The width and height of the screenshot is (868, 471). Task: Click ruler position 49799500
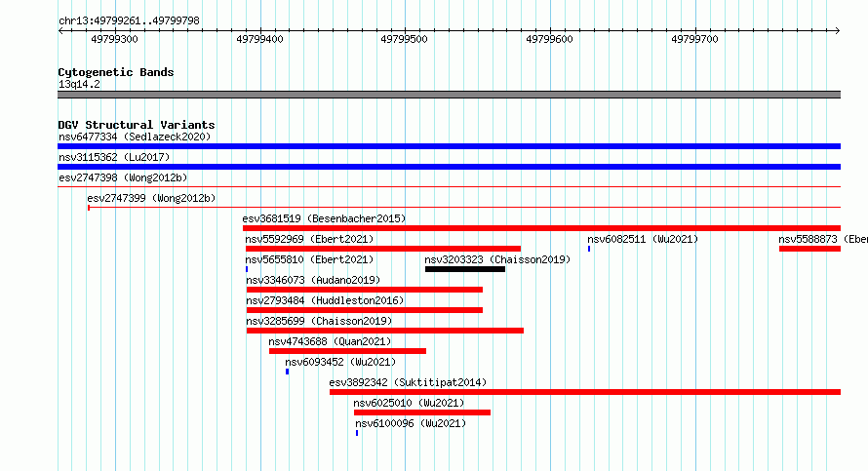(404, 39)
